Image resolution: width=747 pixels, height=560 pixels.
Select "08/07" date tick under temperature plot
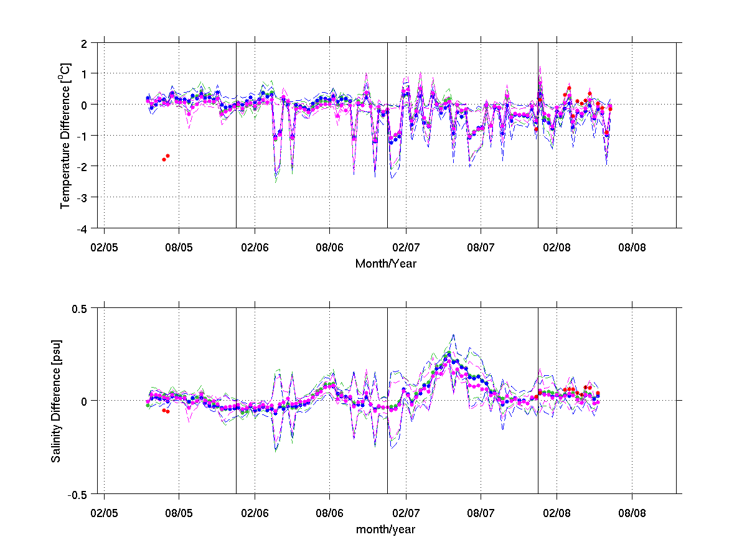tap(481, 247)
